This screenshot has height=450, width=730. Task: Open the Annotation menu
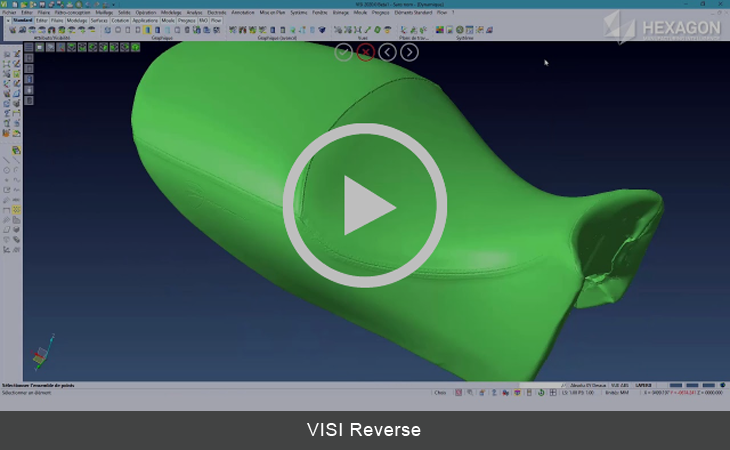point(243,13)
